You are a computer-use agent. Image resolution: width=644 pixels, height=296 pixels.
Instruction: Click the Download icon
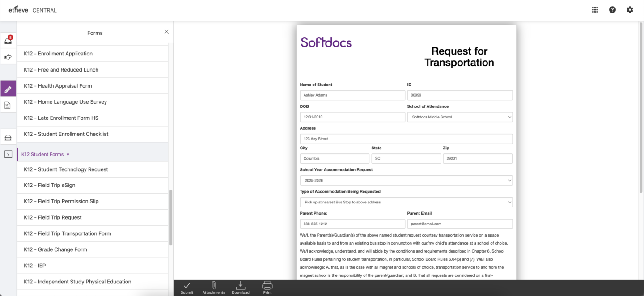pos(240,288)
